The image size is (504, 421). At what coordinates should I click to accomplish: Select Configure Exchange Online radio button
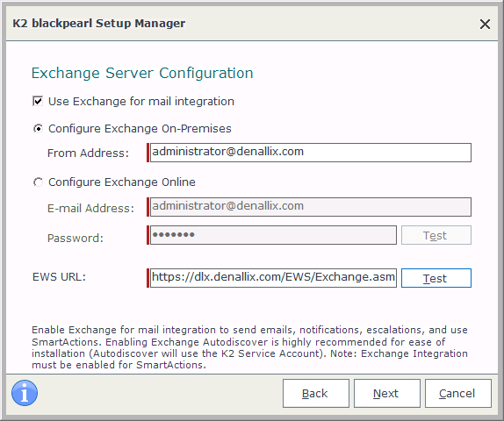coord(38,182)
